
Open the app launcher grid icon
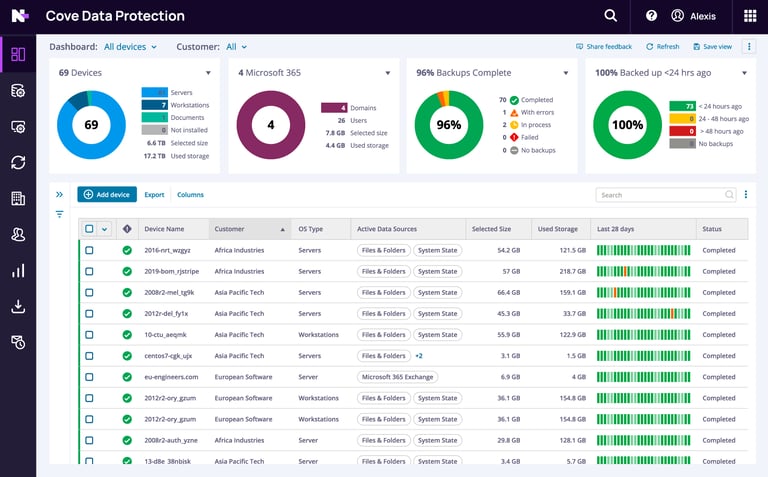tap(750, 16)
